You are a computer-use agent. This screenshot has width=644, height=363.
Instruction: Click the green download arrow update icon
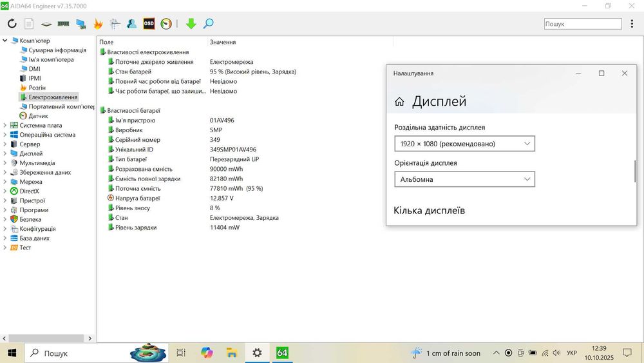pyautogui.click(x=191, y=24)
